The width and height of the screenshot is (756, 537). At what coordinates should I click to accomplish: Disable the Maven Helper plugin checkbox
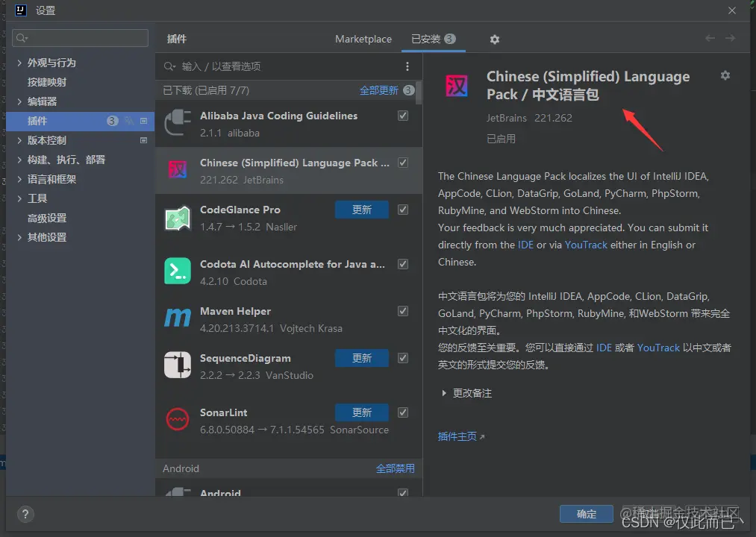[x=403, y=311]
